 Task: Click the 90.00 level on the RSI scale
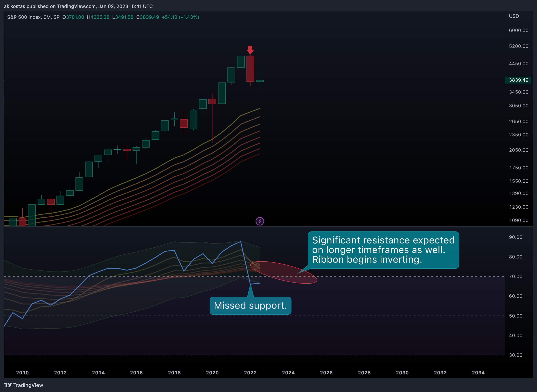point(515,237)
